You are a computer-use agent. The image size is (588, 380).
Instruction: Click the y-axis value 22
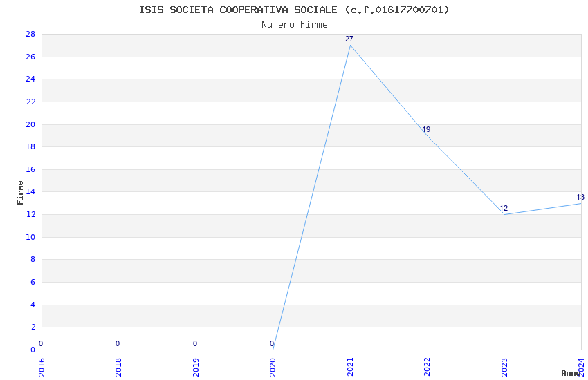coord(30,102)
